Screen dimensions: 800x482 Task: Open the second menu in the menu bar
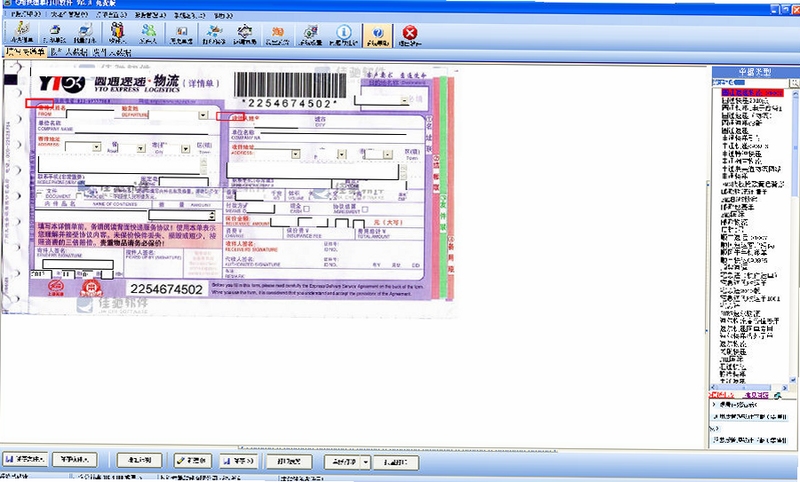coord(69,15)
